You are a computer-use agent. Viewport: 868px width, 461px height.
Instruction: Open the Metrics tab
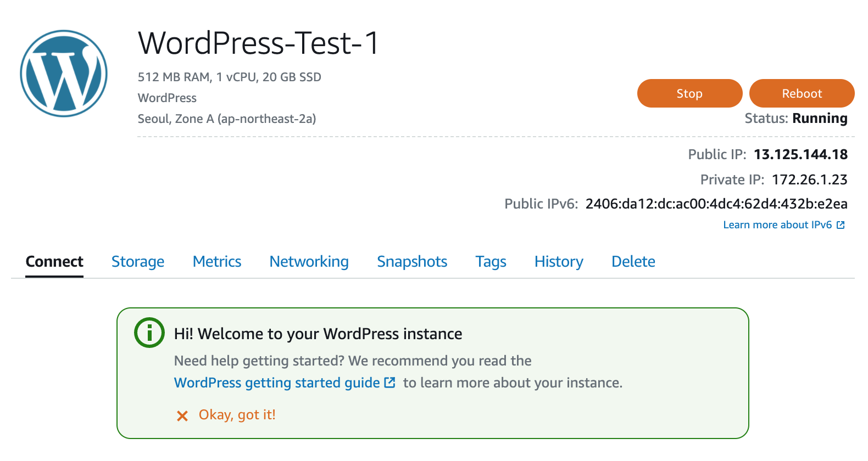pyautogui.click(x=217, y=262)
